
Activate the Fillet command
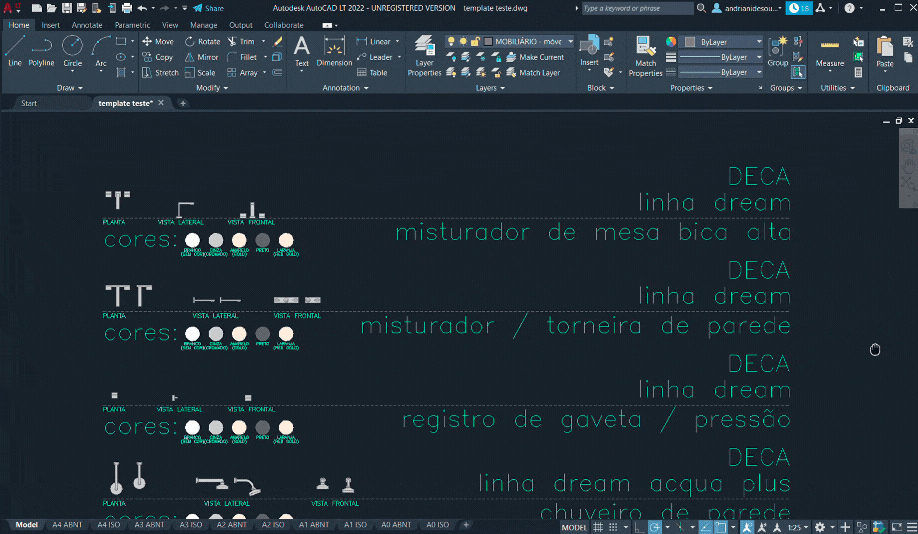click(x=242, y=57)
